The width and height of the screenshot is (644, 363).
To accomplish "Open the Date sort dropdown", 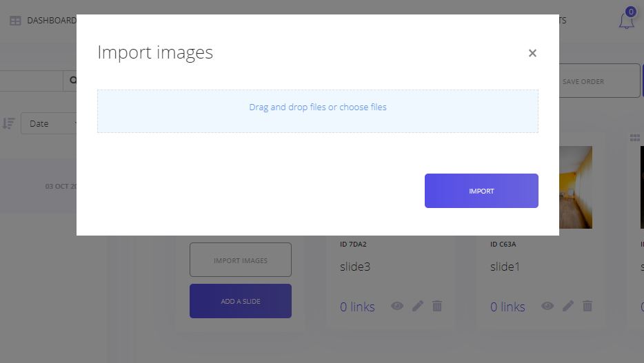I will click(49, 123).
